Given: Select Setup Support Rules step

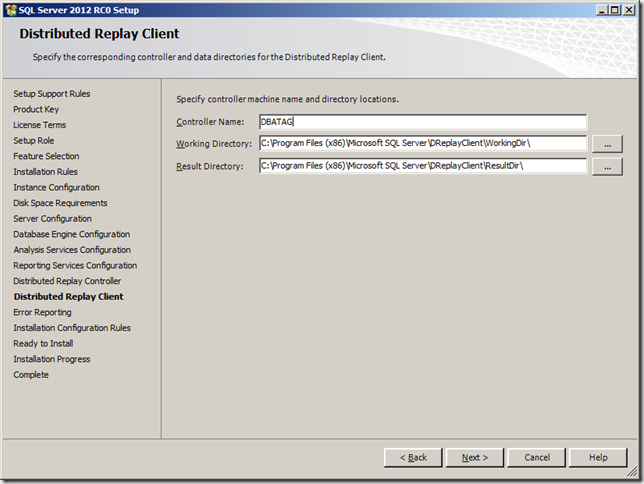Looking at the screenshot, I should [x=52, y=94].
